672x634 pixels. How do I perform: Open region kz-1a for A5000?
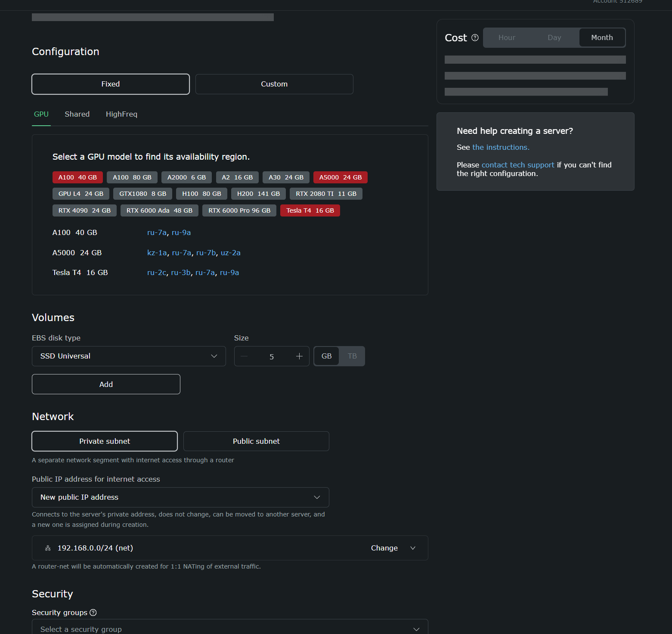tap(157, 253)
